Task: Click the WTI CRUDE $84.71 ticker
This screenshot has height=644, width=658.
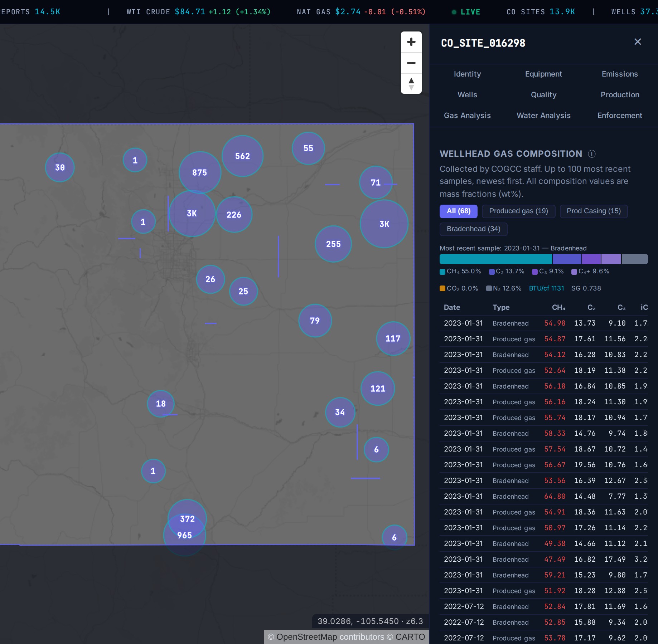Action: click(x=198, y=12)
